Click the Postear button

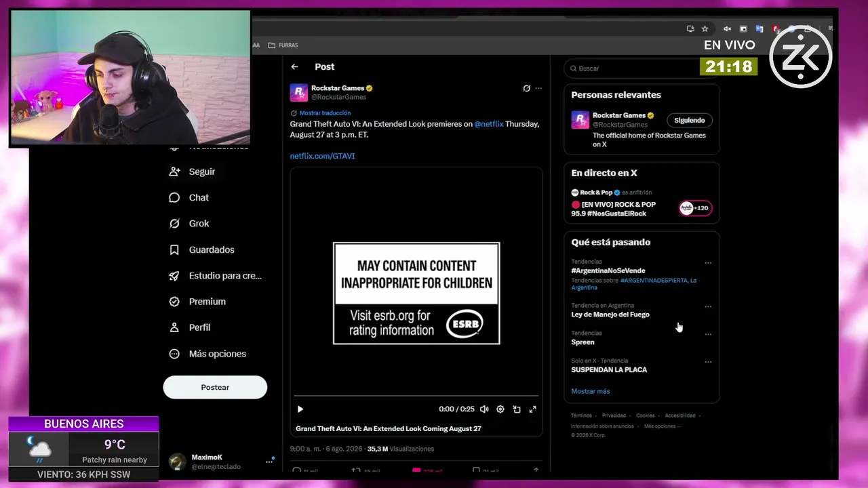coord(215,387)
